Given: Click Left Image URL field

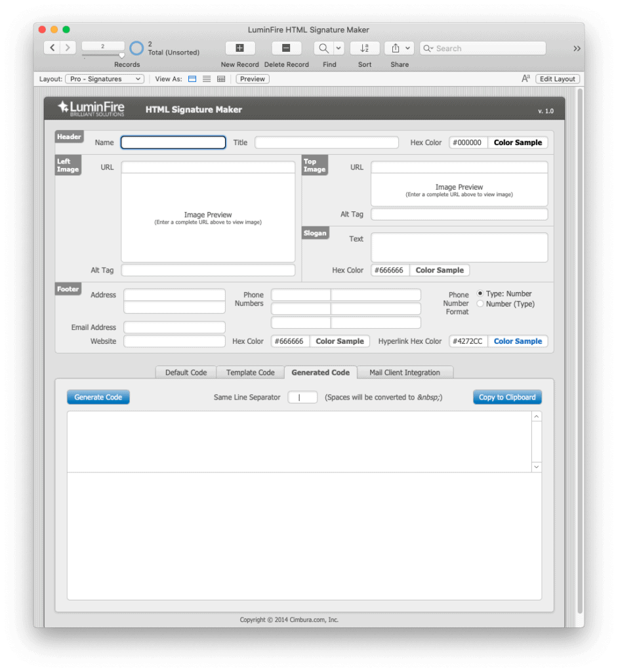Looking at the screenshot, I should (x=208, y=167).
